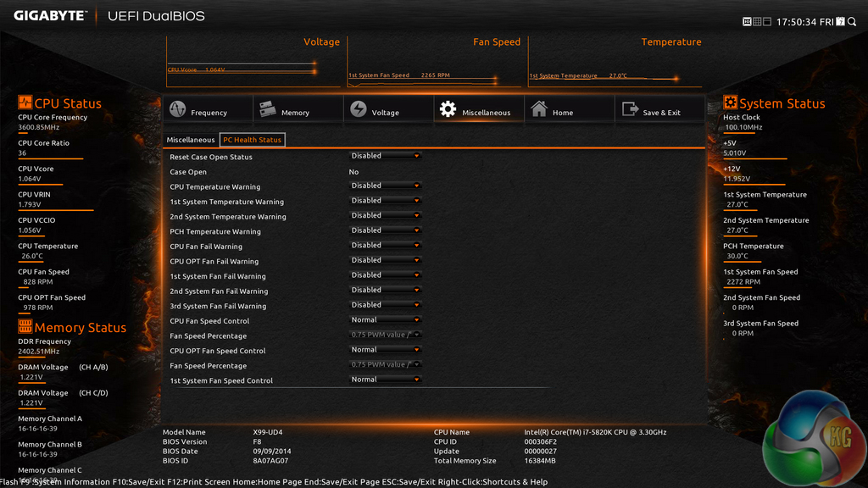Click CPU Core Frequency 3600.85MHz value
This screenshot has width=868, height=488.
pyautogui.click(x=39, y=127)
